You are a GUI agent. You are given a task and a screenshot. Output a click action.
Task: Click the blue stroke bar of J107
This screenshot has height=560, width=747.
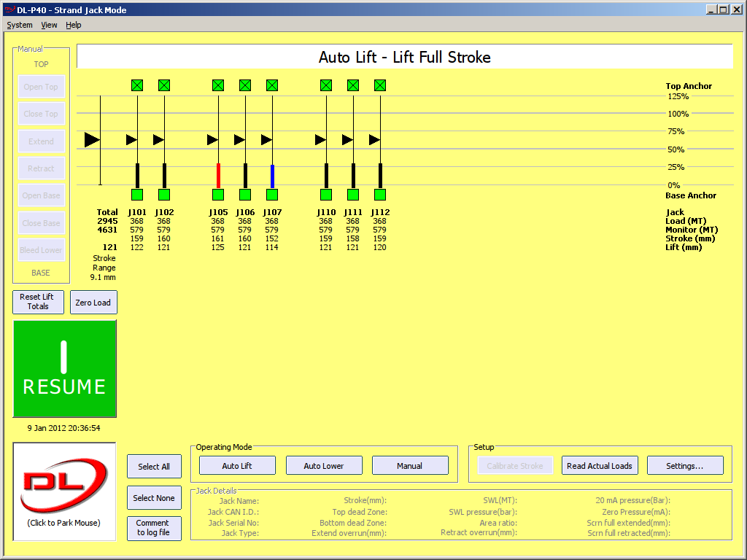272,176
